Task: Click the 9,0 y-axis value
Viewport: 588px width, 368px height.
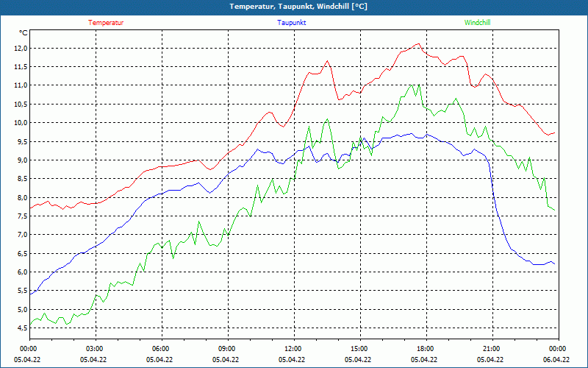Action: [x=22, y=160]
